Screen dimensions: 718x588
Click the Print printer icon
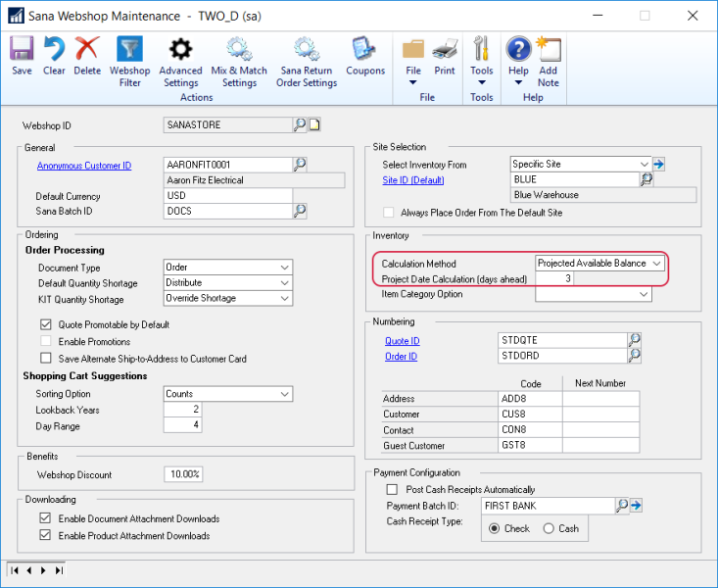coord(445,49)
